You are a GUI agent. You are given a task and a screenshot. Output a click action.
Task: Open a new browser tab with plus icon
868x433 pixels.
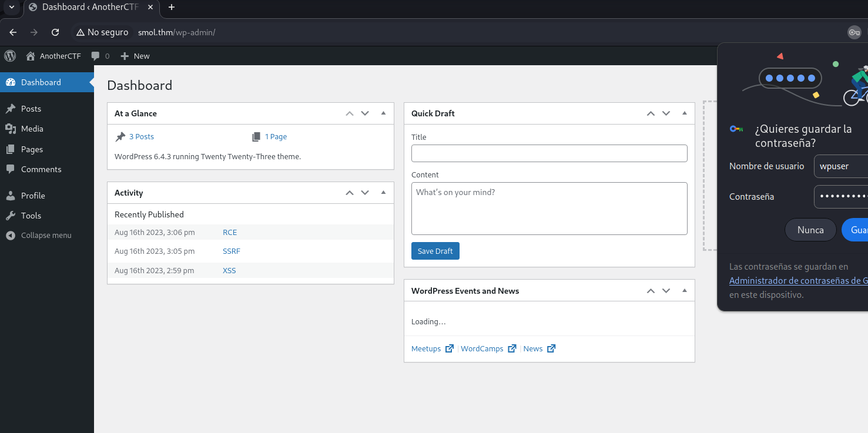172,7
